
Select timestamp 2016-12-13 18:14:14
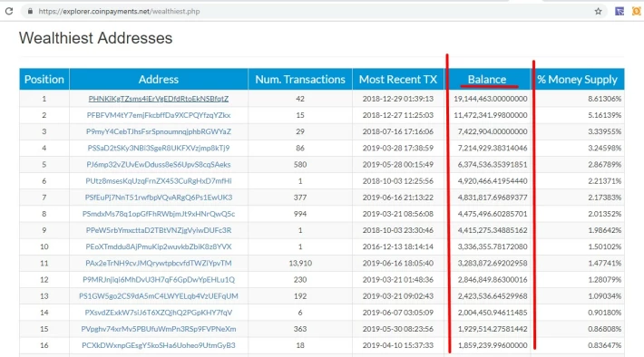coord(398,246)
